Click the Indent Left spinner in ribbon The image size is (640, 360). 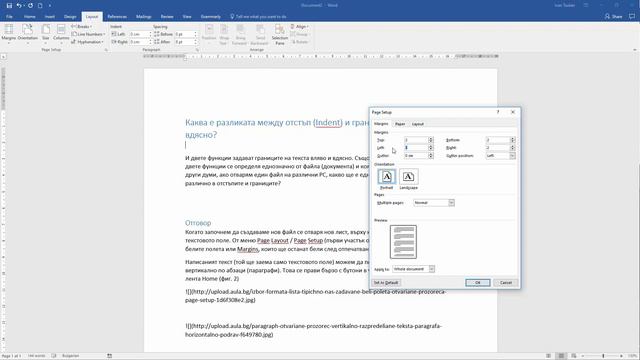(150, 34)
